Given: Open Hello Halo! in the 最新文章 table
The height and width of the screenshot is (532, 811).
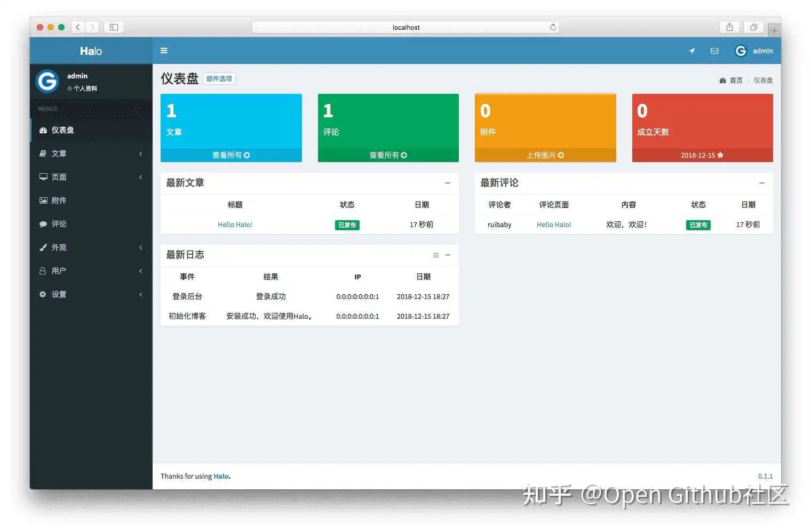Looking at the screenshot, I should (235, 225).
